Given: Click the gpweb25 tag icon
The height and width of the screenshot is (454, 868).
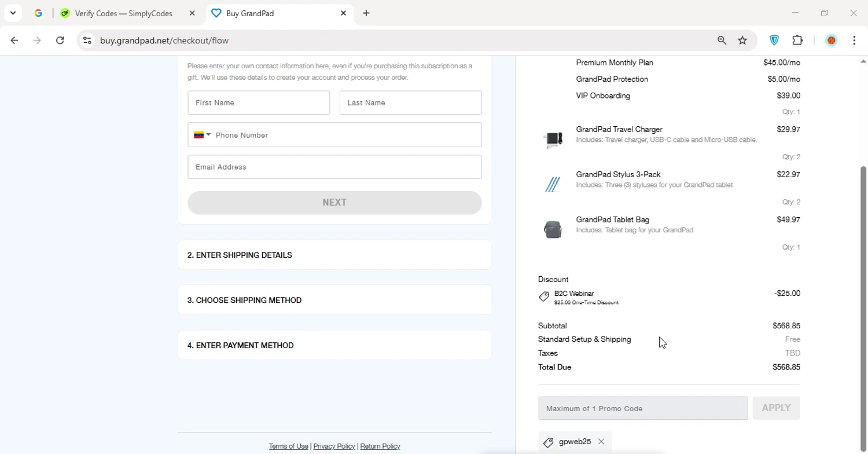Looking at the screenshot, I should coord(548,442).
